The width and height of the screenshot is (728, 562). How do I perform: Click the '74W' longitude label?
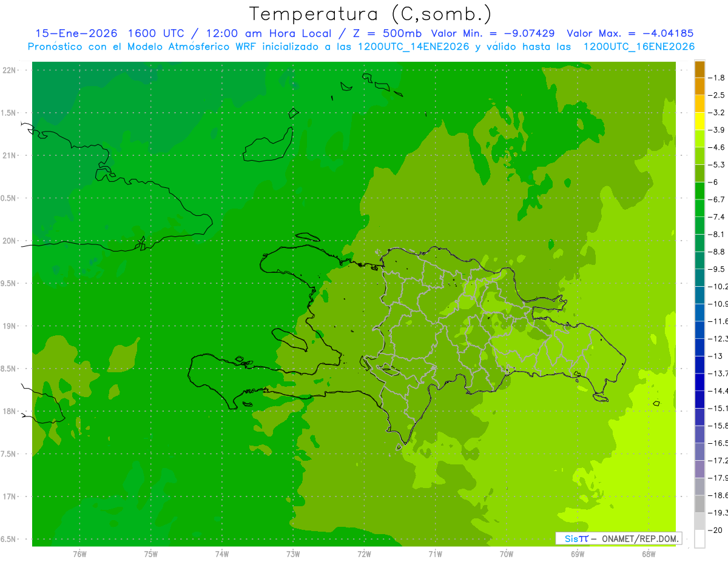point(222,554)
